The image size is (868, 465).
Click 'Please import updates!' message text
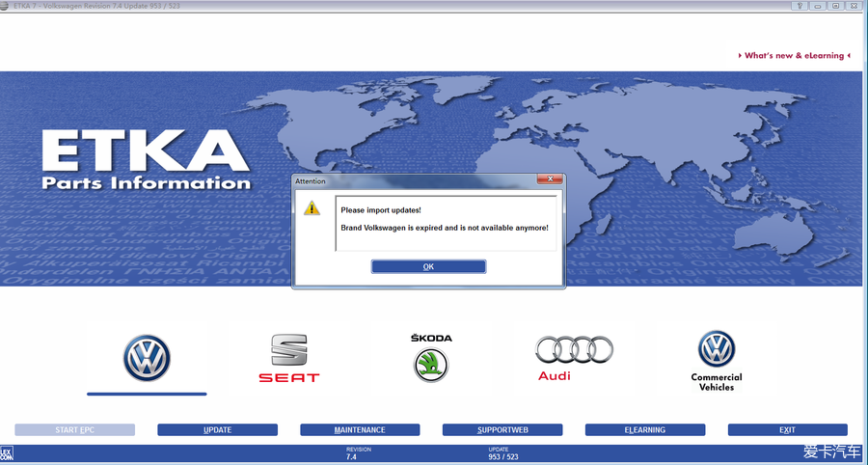click(x=381, y=210)
